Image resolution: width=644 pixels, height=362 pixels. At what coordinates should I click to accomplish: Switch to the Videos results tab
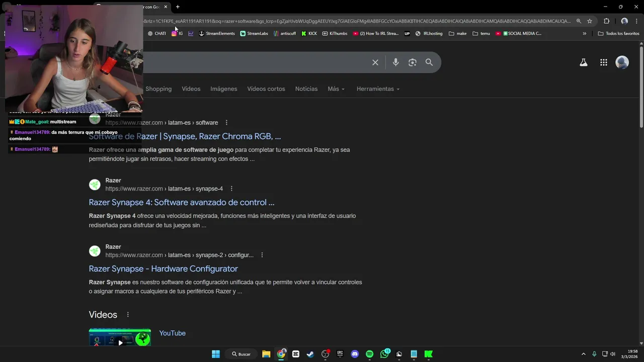(191, 89)
